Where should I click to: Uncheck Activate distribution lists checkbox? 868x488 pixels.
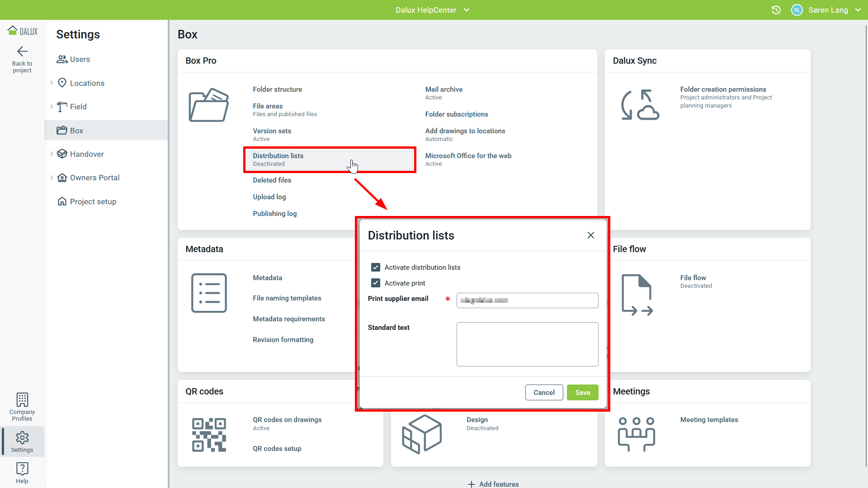pyautogui.click(x=376, y=267)
